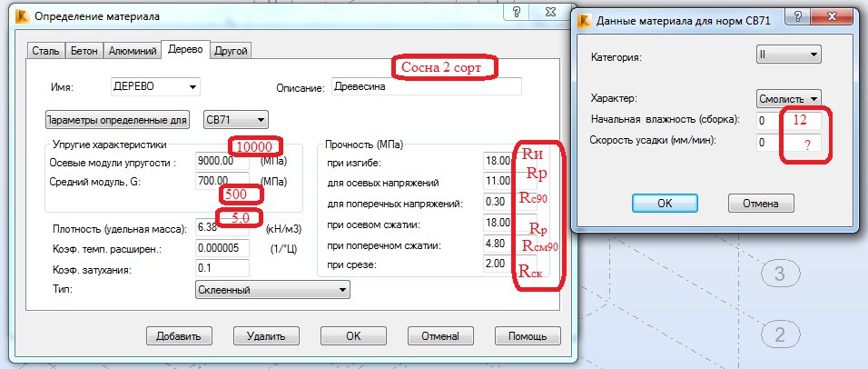
Task: Click the Скорость усадки field
Action: point(789,143)
